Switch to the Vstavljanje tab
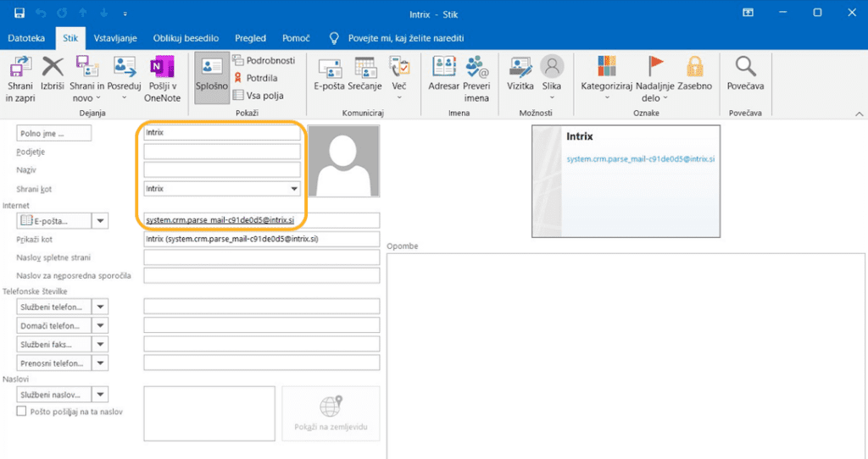 115,38
